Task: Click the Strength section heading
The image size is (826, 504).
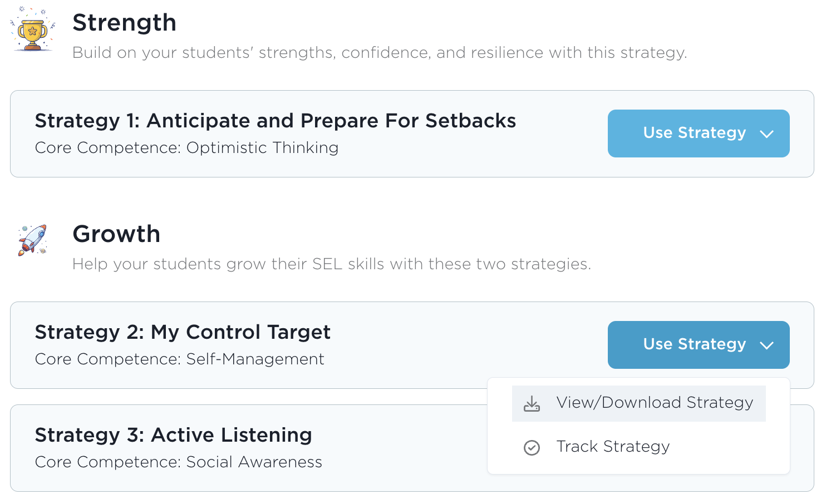Action: 124,23
